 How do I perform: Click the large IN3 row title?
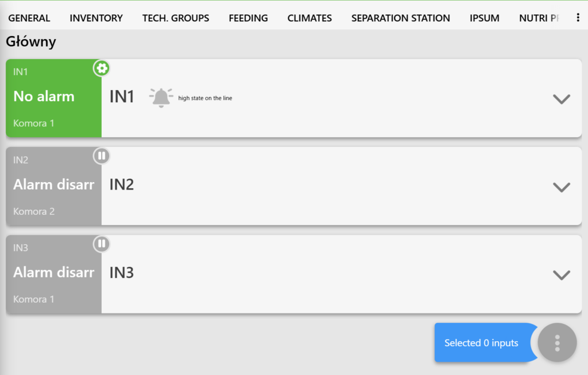(x=122, y=273)
